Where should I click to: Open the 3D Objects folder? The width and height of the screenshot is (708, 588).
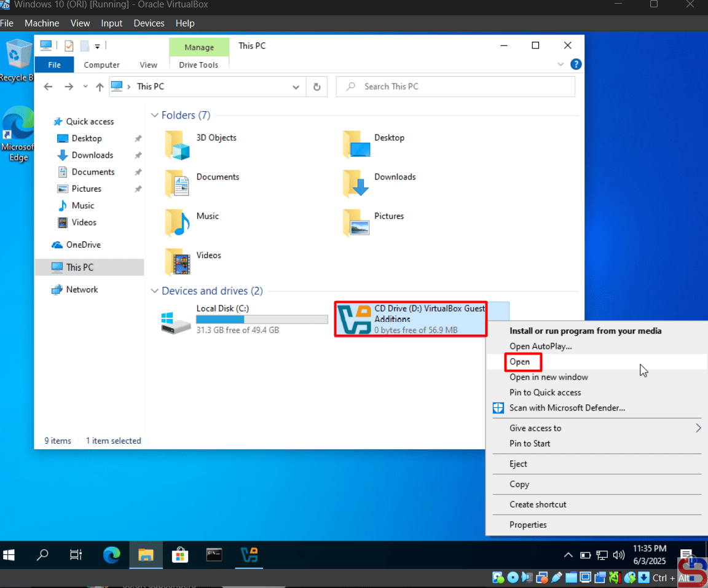tap(178, 144)
